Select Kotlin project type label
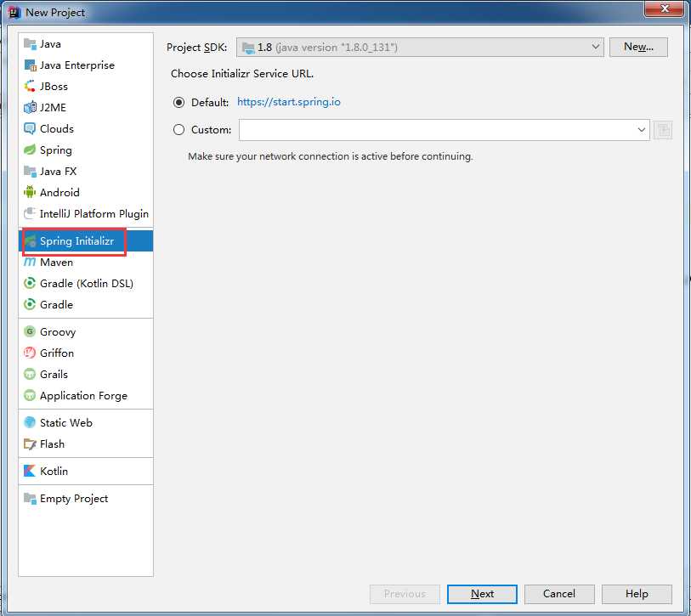691x616 pixels. (54, 471)
